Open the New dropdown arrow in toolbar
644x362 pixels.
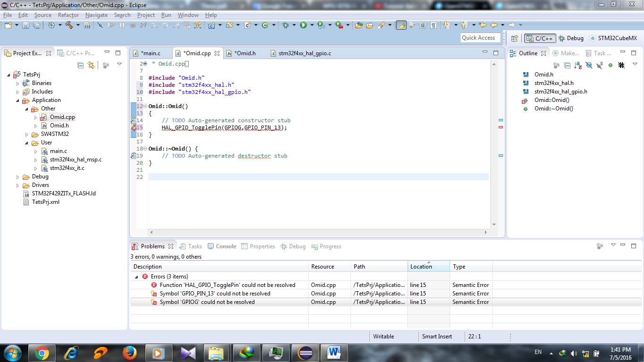(17, 25)
